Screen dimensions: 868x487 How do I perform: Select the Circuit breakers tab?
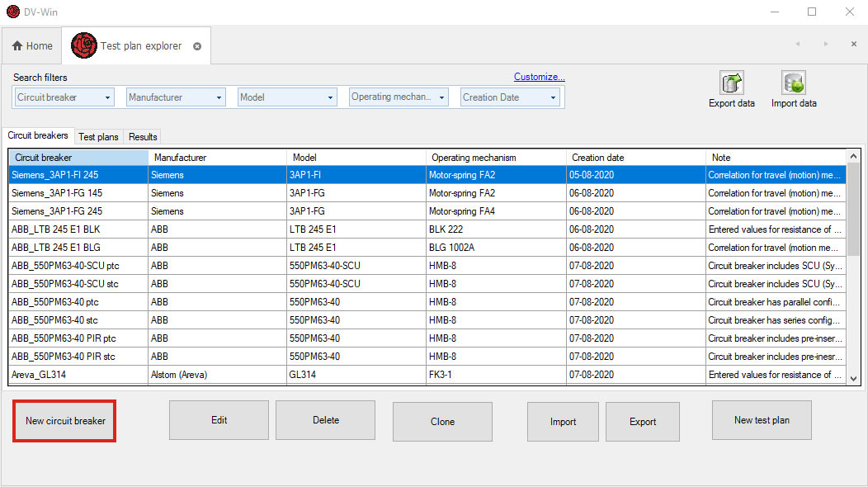click(38, 135)
